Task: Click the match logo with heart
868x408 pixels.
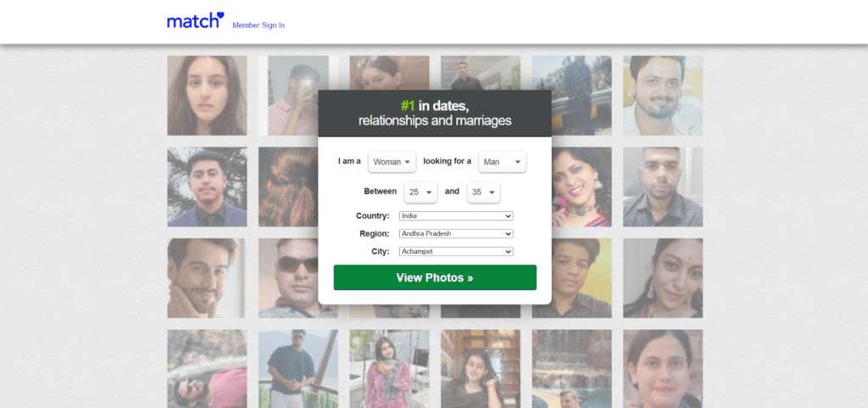Action: coord(196,20)
